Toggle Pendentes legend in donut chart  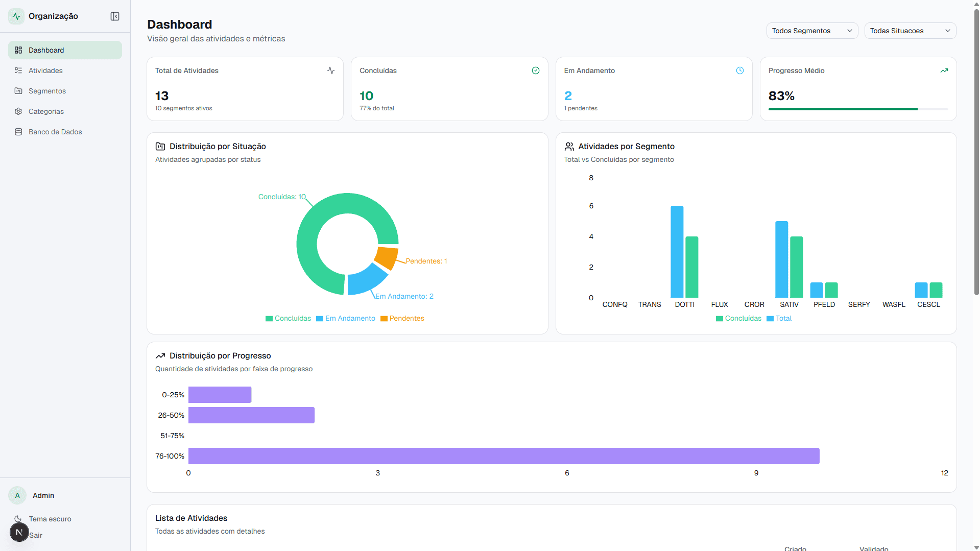point(402,318)
